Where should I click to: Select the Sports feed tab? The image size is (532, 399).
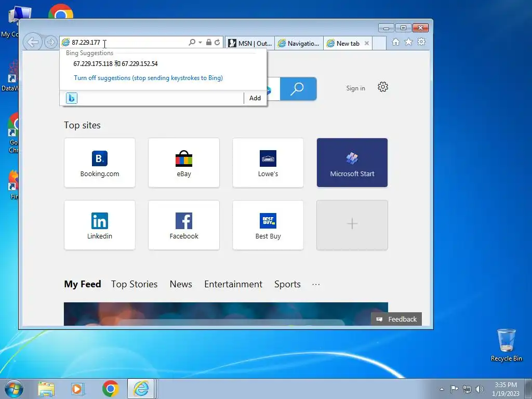pyautogui.click(x=287, y=284)
